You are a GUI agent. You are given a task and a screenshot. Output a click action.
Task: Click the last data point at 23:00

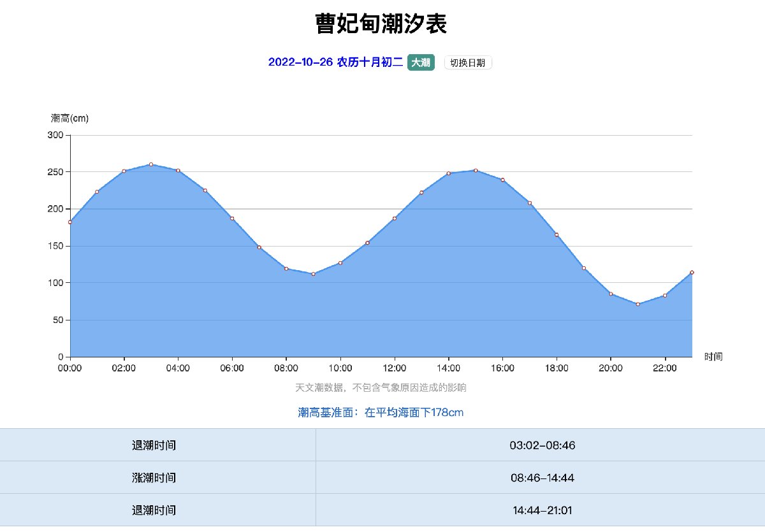(x=692, y=272)
